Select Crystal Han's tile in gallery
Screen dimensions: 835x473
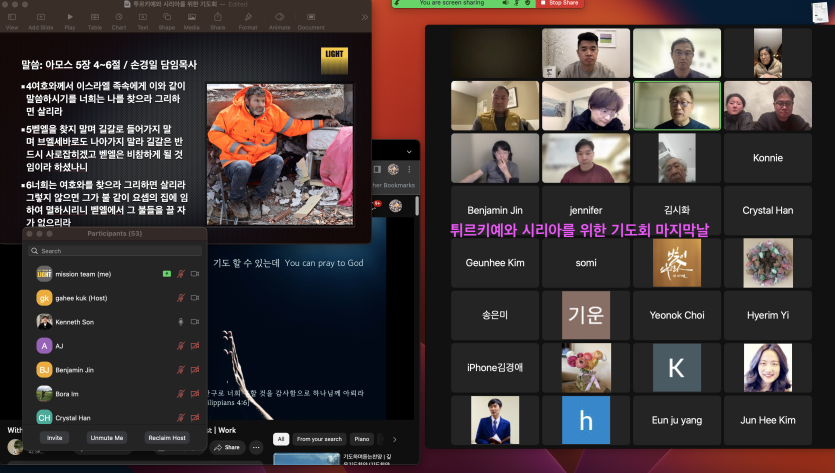tap(767, 210)
